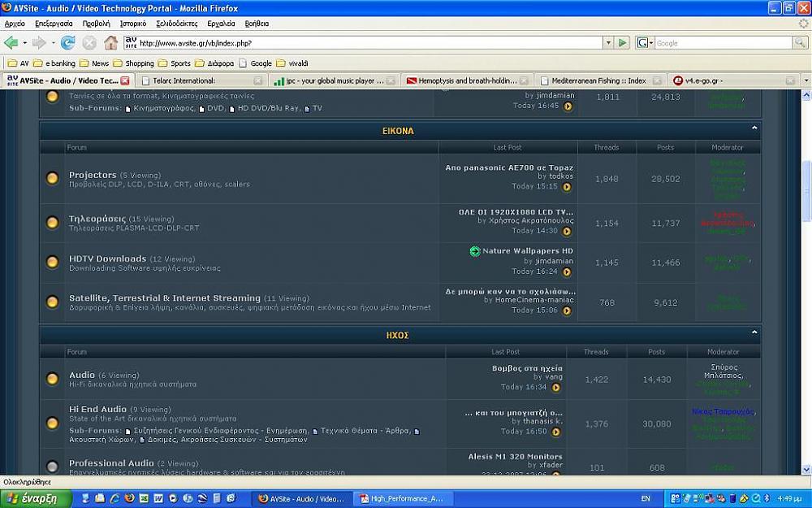Open the Ιστορικό menu
812x508 pixels.
pyautogui.click(x=133, y=24)
